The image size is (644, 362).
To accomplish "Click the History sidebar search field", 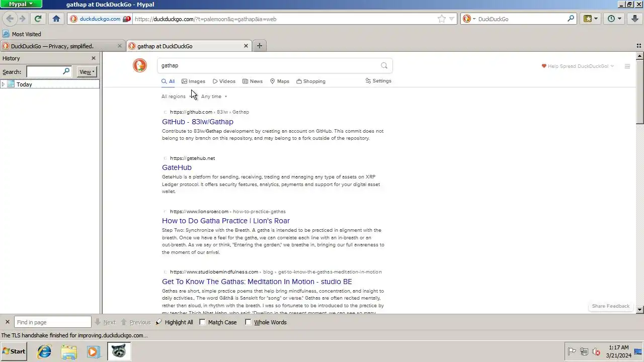I will pyautogui.click(x=49, y=72).
